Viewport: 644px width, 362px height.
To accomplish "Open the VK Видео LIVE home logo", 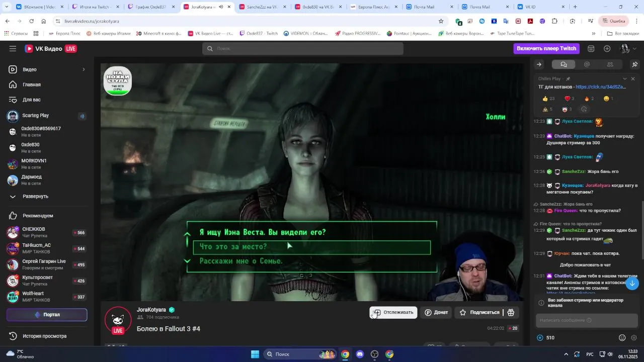I will point(51,49).
